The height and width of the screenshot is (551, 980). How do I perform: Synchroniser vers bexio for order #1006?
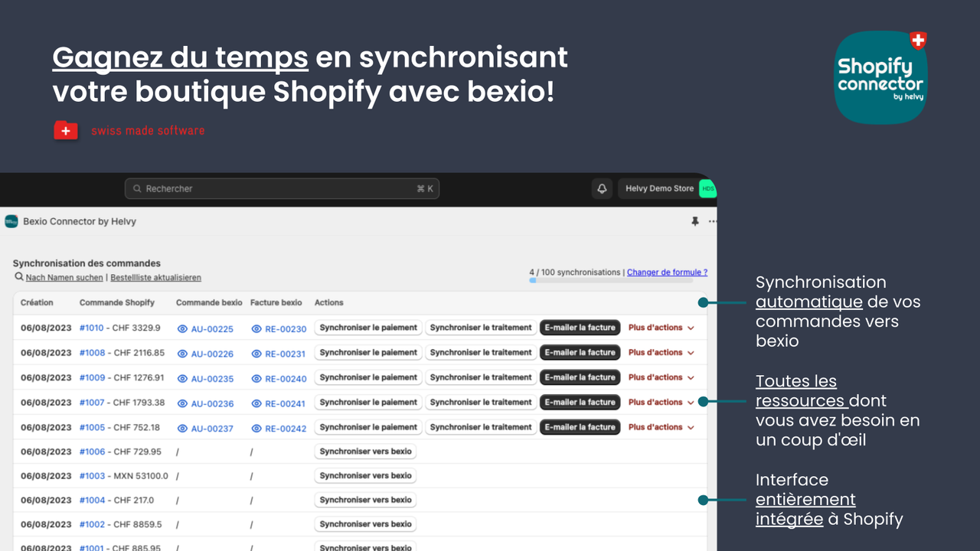click(x=365, y=452)
